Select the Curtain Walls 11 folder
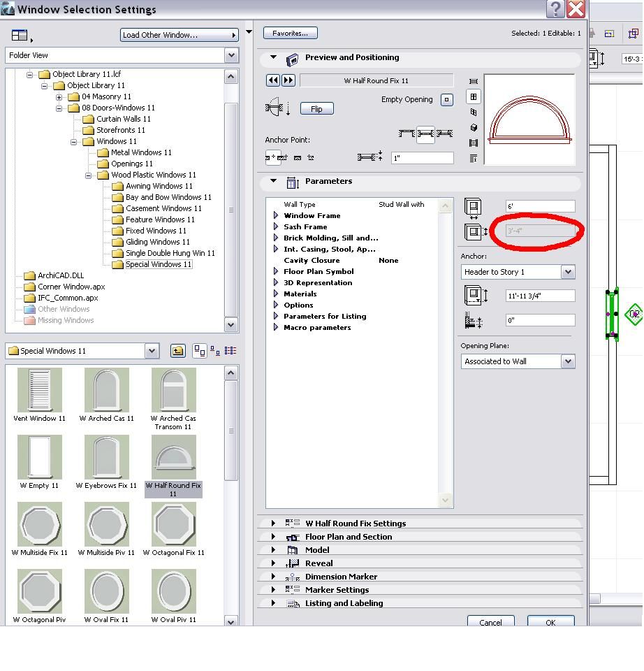644x671 pixels. click(123, 119)
